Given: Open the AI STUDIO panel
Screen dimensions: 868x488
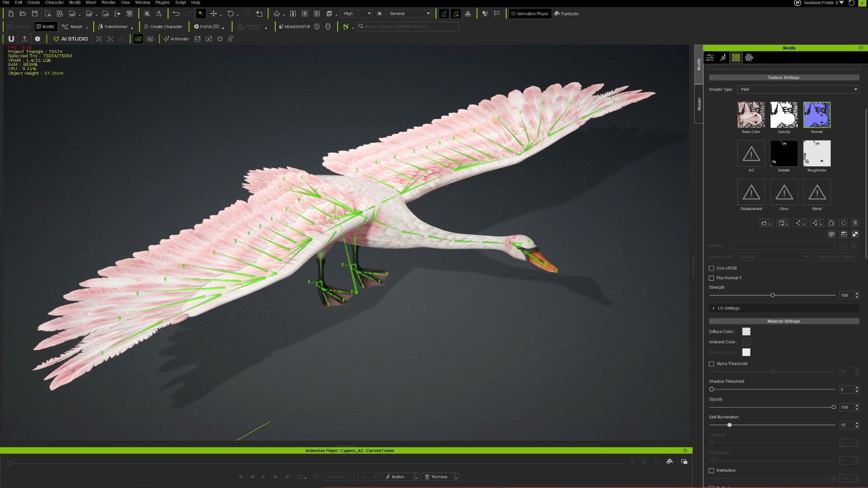Looking at the screenshot, I should pyautogui.click(x=71, y=39).
